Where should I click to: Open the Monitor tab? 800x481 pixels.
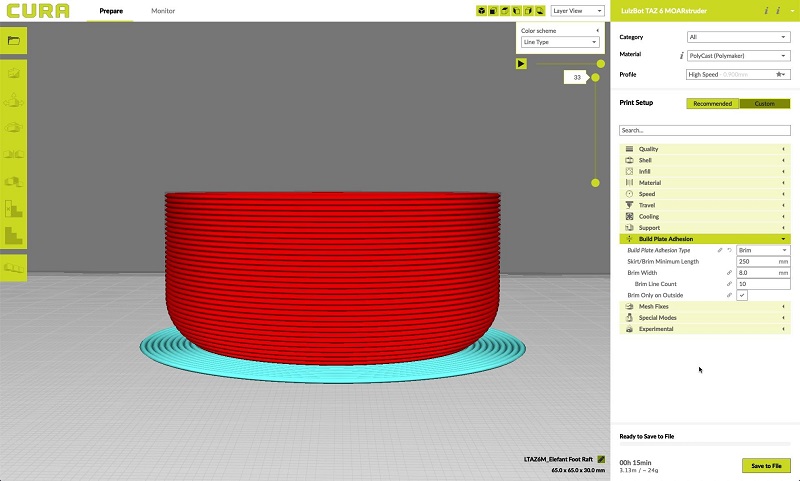click(161, 10)
